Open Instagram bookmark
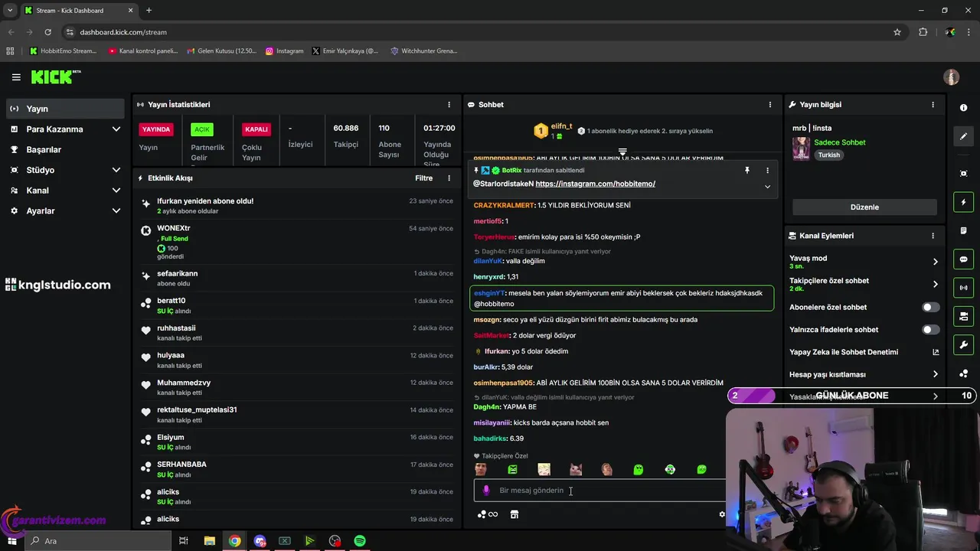Viewport: 980px width, 551px height. coord(285,51)
